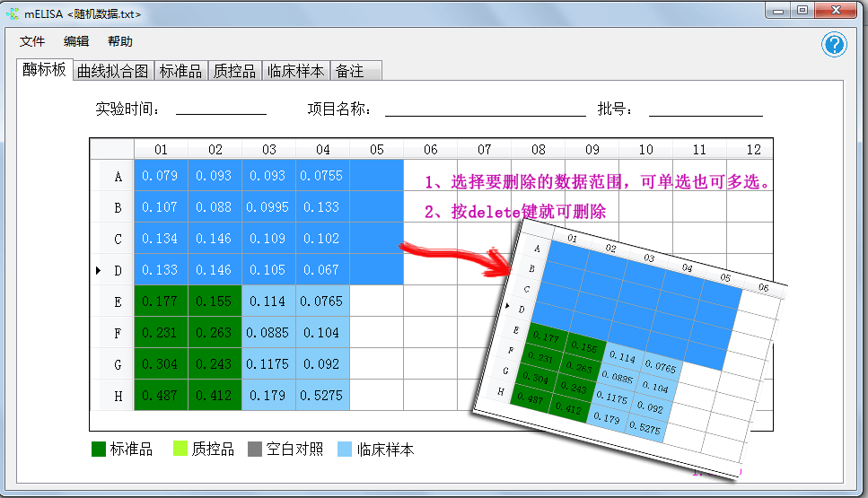Select column header 07
This screenshot has height=498, width=868.
point(485,149)
